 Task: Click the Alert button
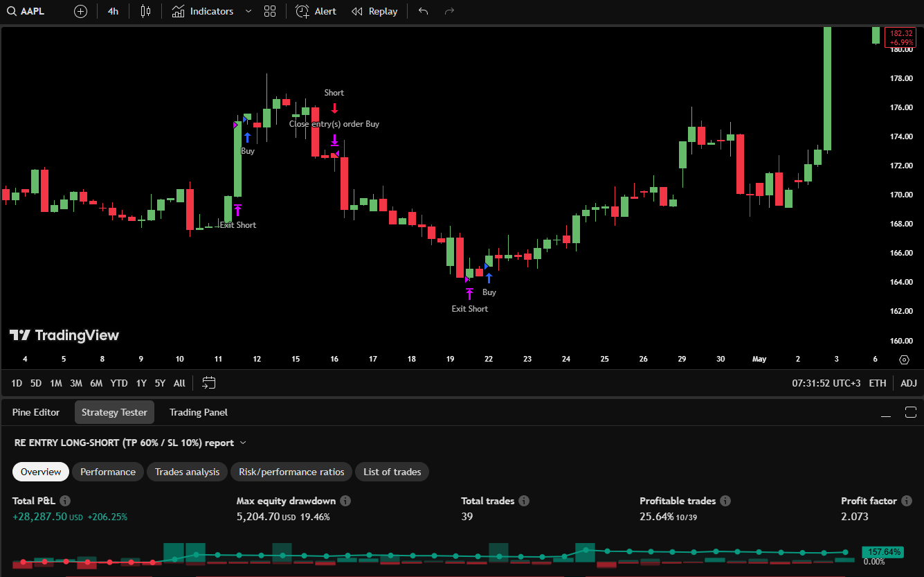(316, 11)
